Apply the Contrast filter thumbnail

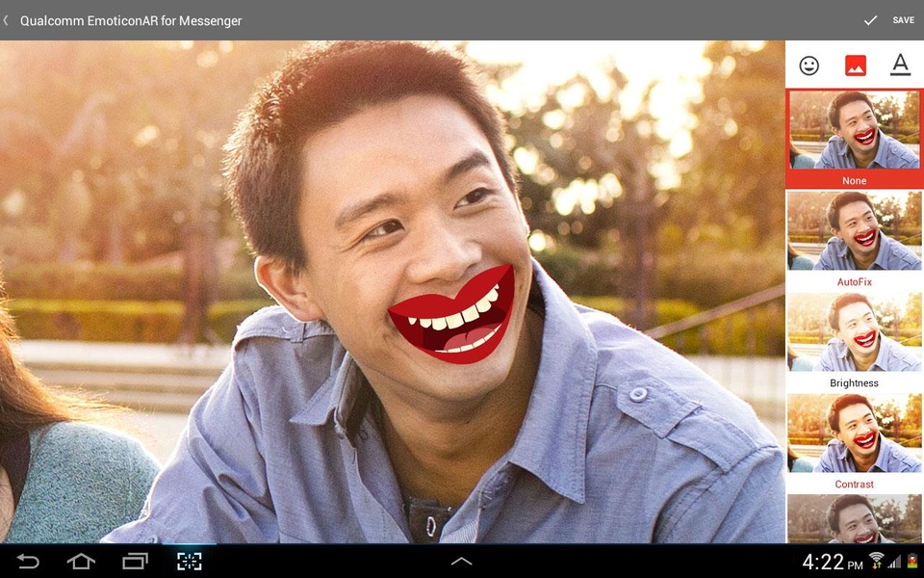point(855,433)
